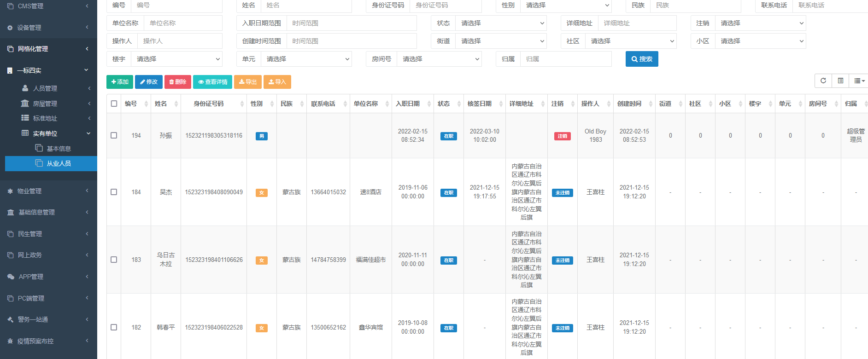
Task: Click the red 删除 delete button
Action: 177,82
